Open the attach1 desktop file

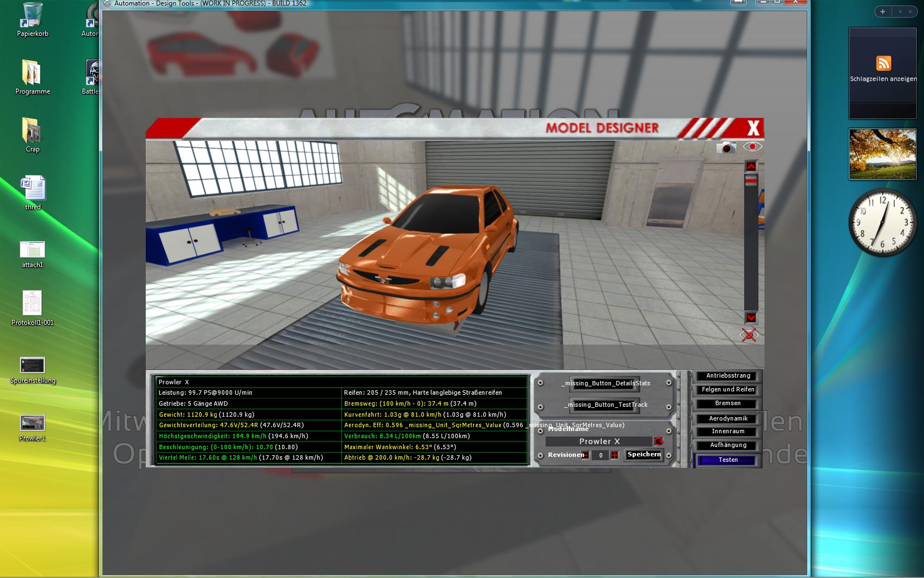click(x=32, y=254)
